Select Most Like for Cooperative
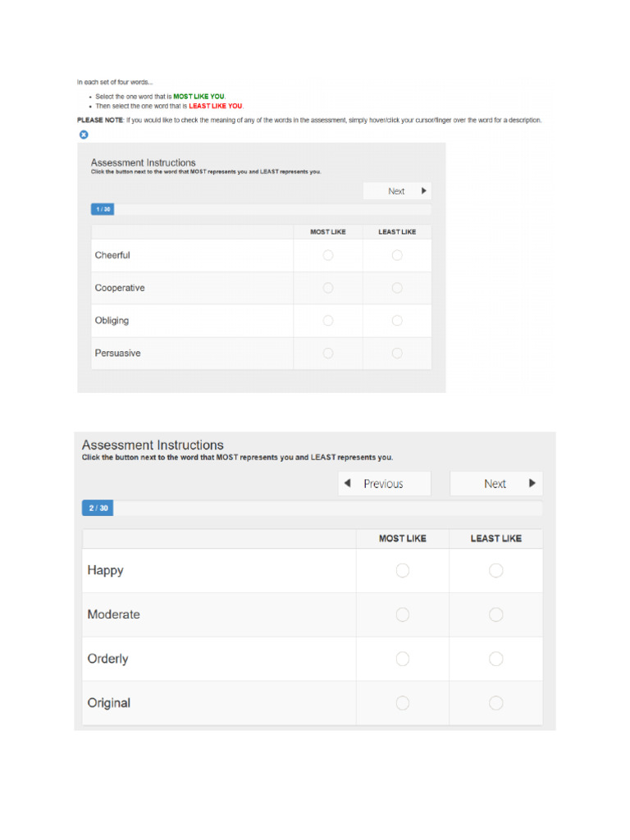 (328, 288)
